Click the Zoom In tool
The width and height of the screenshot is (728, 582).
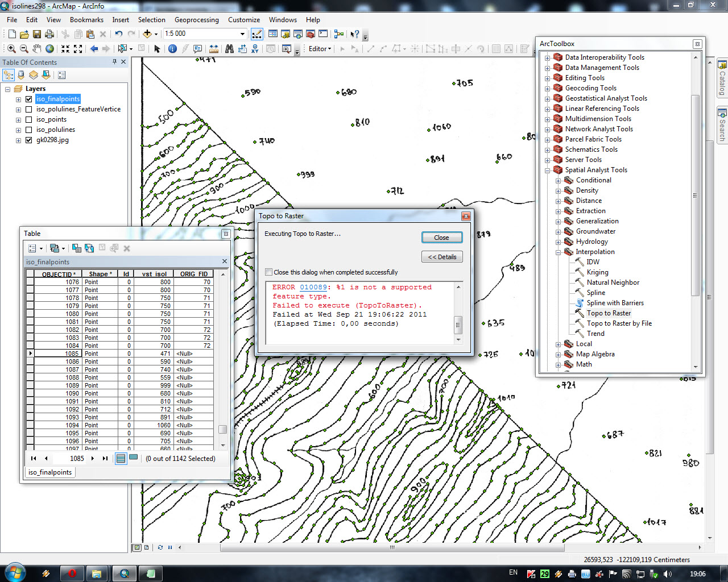11,49
